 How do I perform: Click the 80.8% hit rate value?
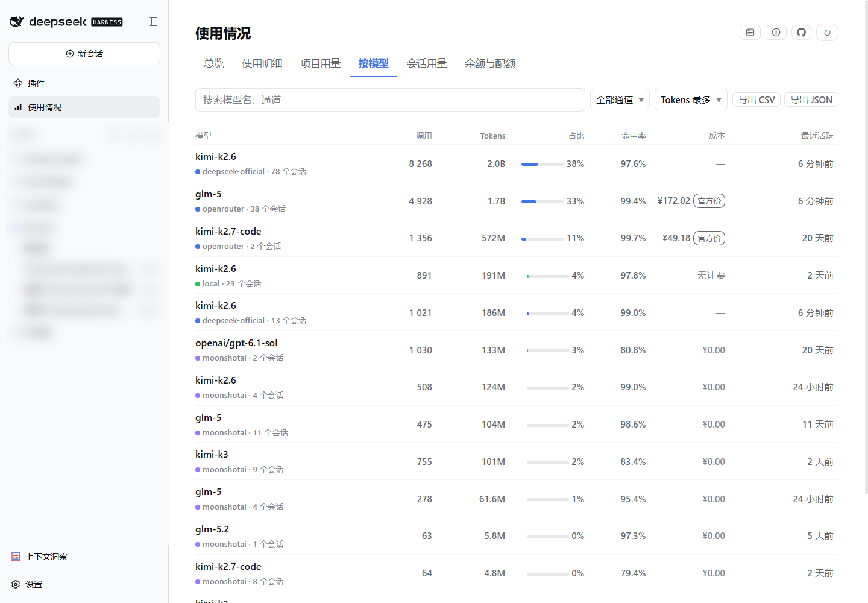(633, 350)
